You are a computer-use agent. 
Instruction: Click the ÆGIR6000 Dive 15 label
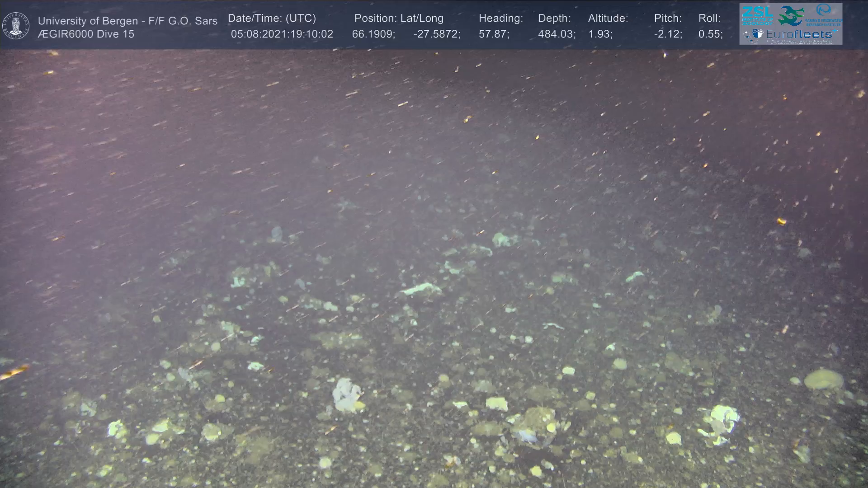tap(86, 34)
